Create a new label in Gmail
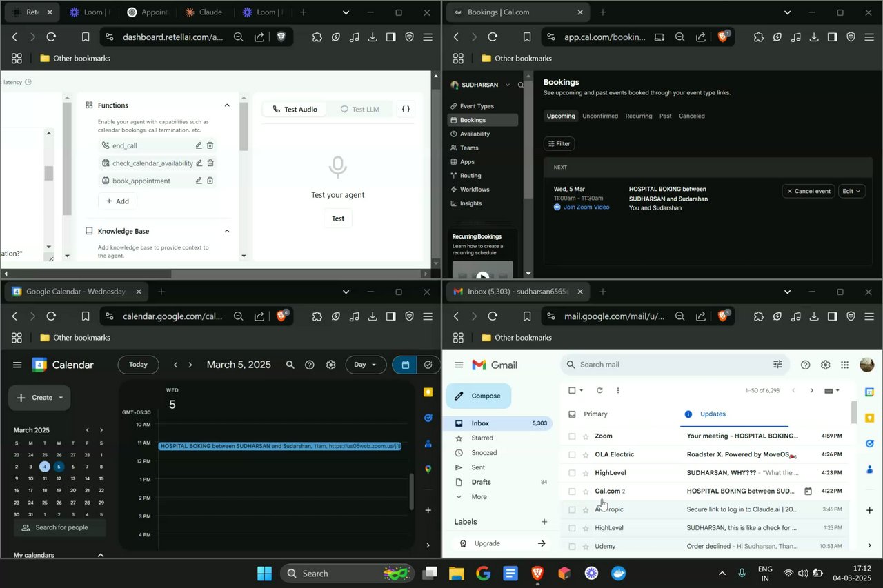The width and height of the screenshot is (883, 588). click(544, 522)
